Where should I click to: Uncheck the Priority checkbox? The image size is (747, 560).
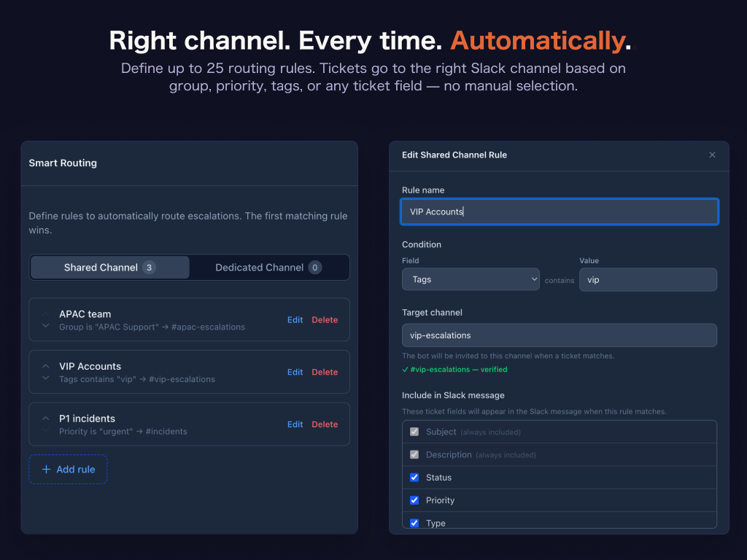(414, 500)
